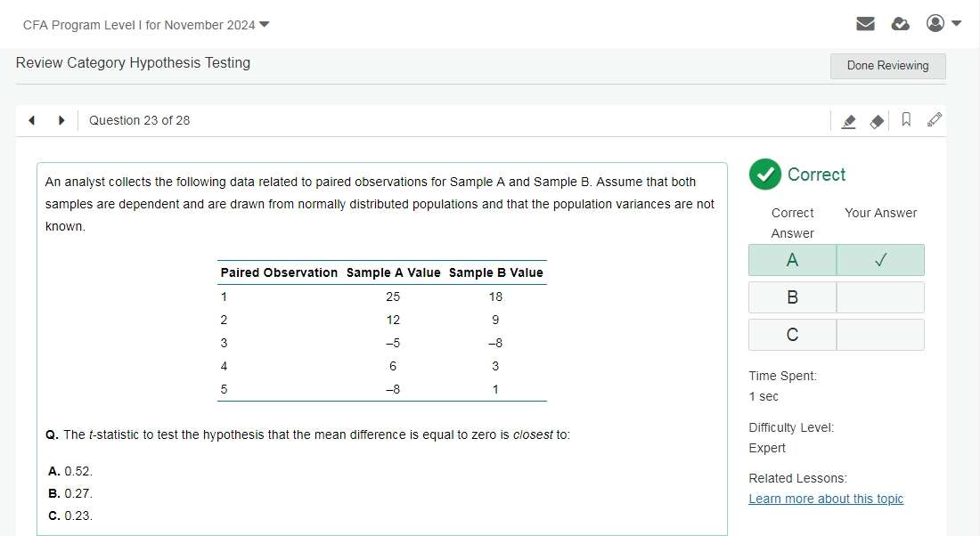Expand the account menu dropdown arrow
Viewport: 980px width, 536px height.
click(957, 23)
